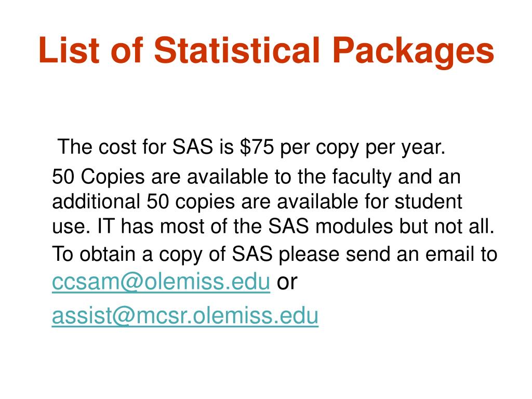Image resolution: width=532 pixels, height=399 pixels.
Task: Open the assist@mcsr.olemiss.edu email link
Action: coord(185,316)
